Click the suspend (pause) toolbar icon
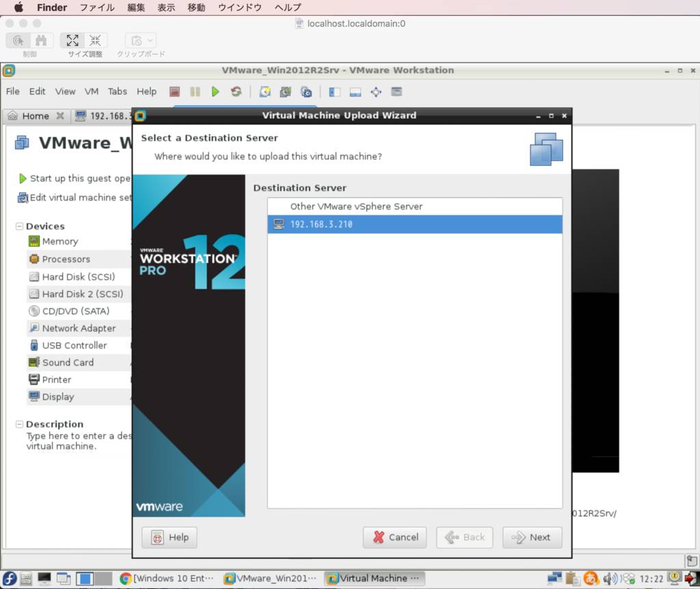Image resolution: width=700 pixels, height=589 pixels. click(195, 92)
